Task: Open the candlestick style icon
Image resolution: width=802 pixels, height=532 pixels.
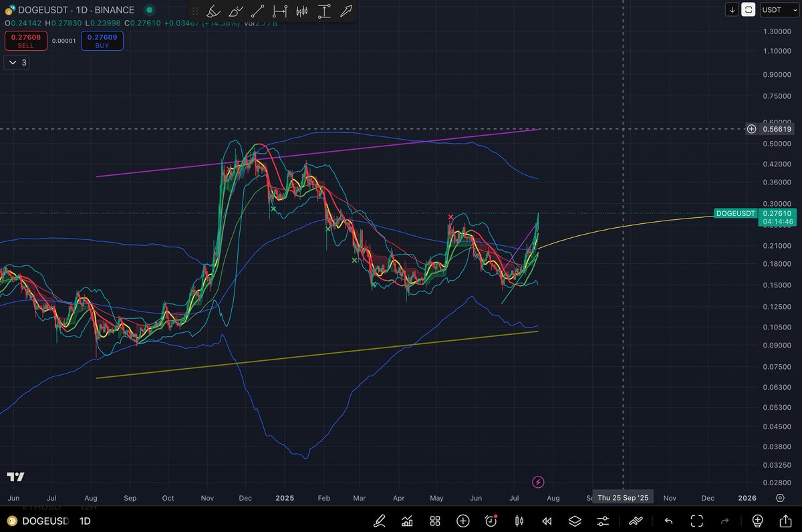Action: tap(519, 521)
